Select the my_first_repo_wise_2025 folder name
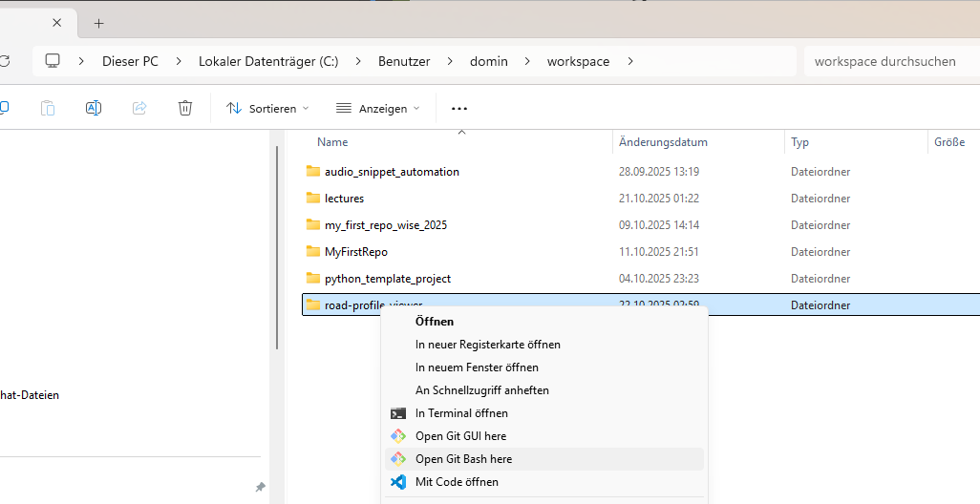 point(386,225)
